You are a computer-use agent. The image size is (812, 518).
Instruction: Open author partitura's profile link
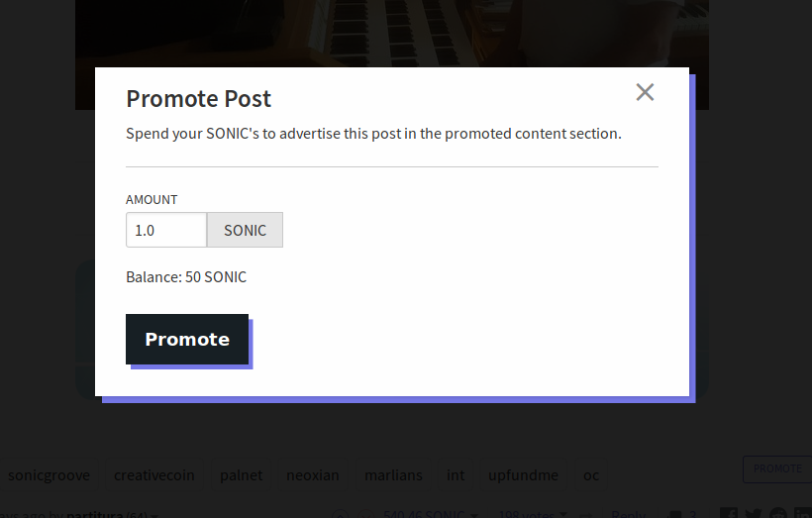[94, 515]
